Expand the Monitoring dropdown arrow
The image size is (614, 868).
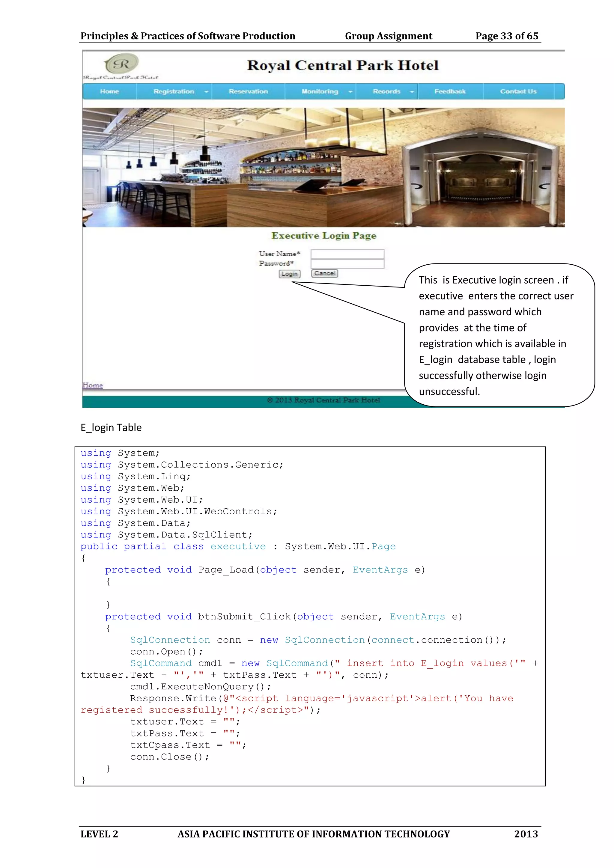pos(350,92)
